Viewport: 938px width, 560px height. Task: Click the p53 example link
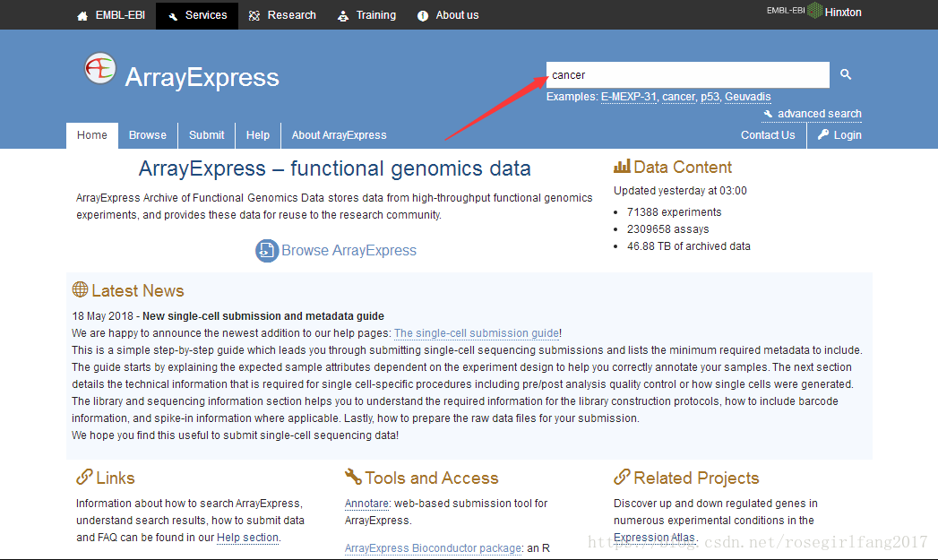710,97
